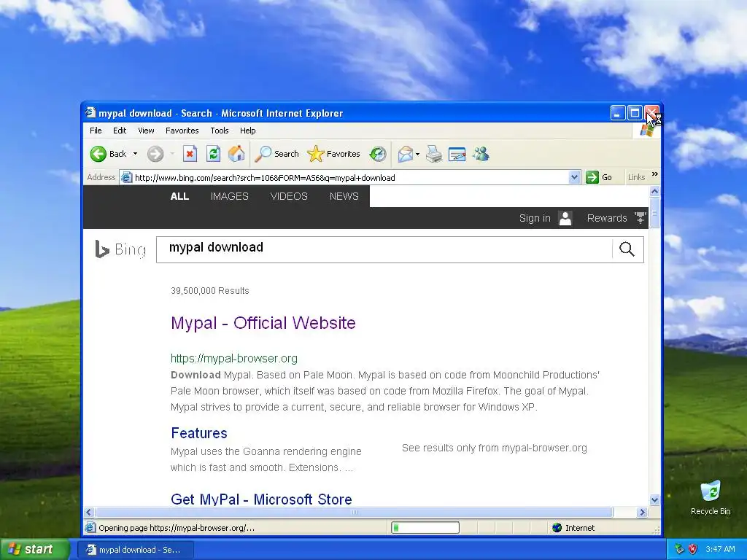
Task: Click the Edit page toolbar icon
Action: [x=457, y=154]
